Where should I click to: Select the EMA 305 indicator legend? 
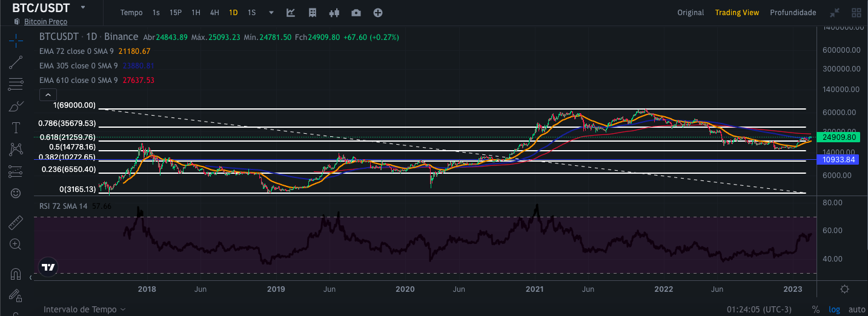[97, 66]
